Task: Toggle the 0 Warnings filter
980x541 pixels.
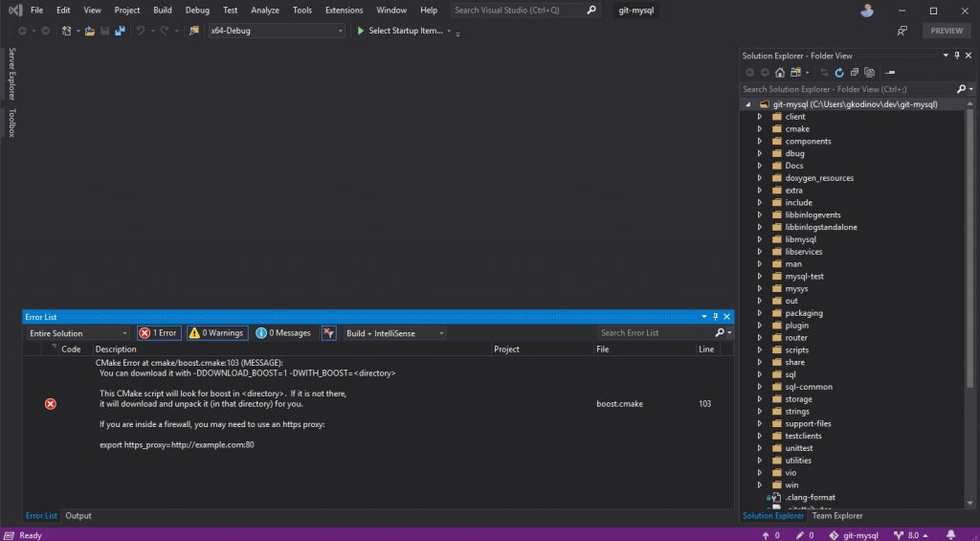Action: [x=217, y=332]
